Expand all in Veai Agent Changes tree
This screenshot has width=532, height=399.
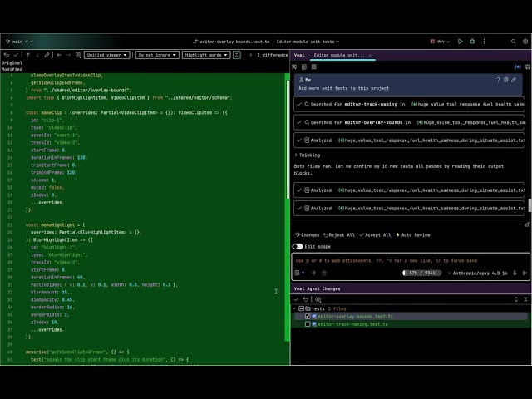(x=516, y=299)
